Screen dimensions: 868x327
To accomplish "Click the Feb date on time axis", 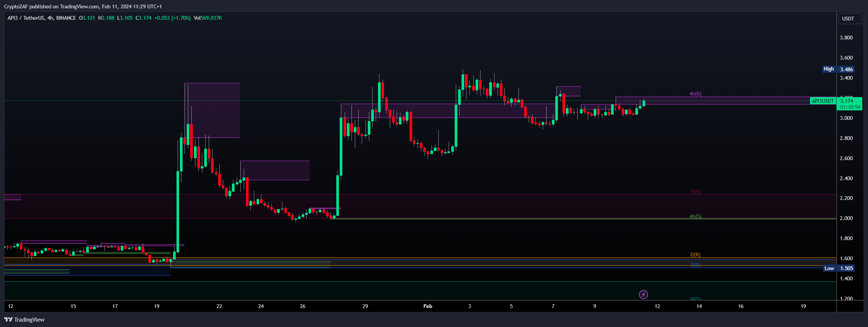I will coord(428,306).
